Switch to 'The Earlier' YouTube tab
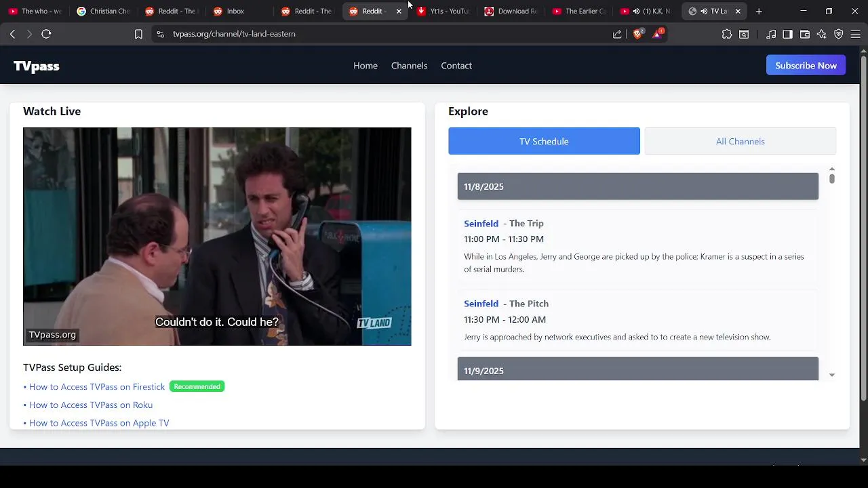868x488 pixels. point(578,11)
